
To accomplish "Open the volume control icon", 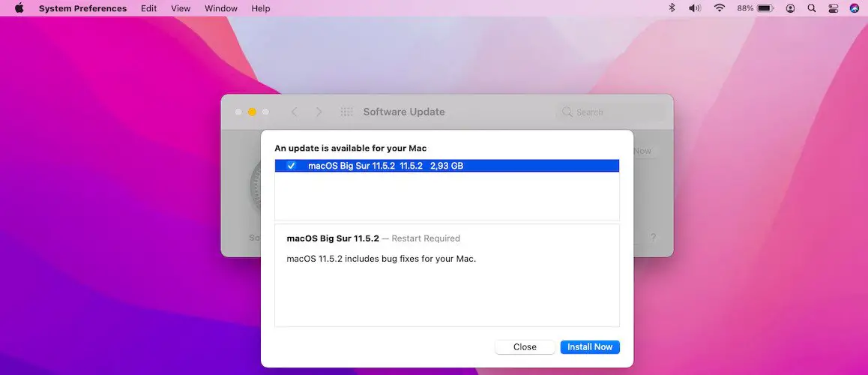I will [x=695, y=8].
